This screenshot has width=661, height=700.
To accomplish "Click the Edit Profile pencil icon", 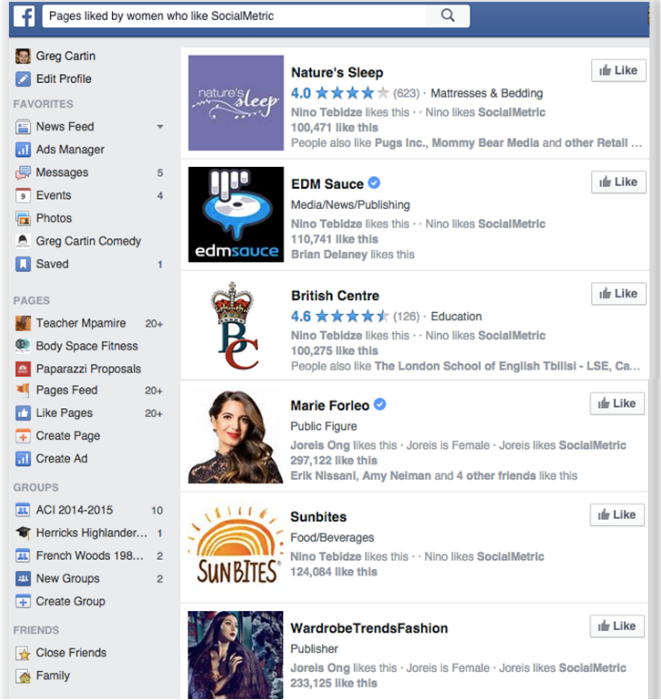I will coord(23,79).
